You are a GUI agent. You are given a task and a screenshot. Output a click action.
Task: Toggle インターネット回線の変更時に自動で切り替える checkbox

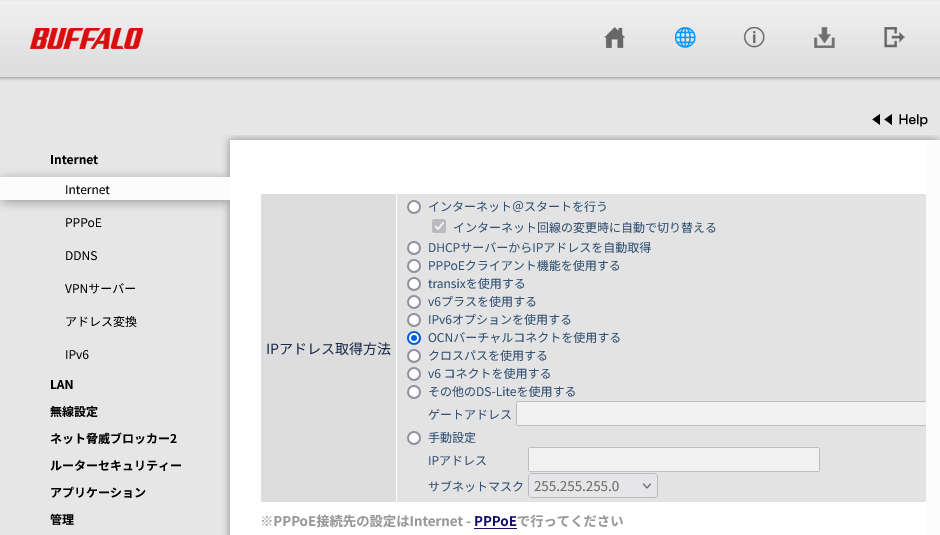[x=439, y=227]
